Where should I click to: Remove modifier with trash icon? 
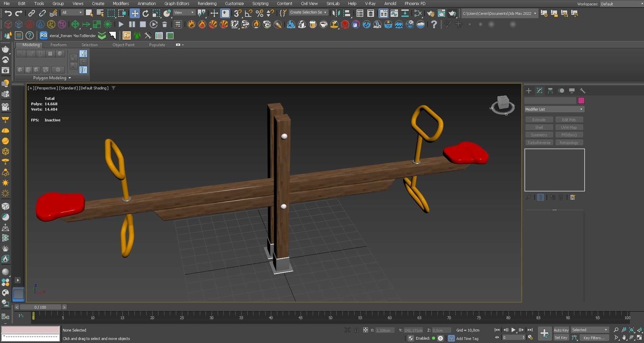pos(561,197)
